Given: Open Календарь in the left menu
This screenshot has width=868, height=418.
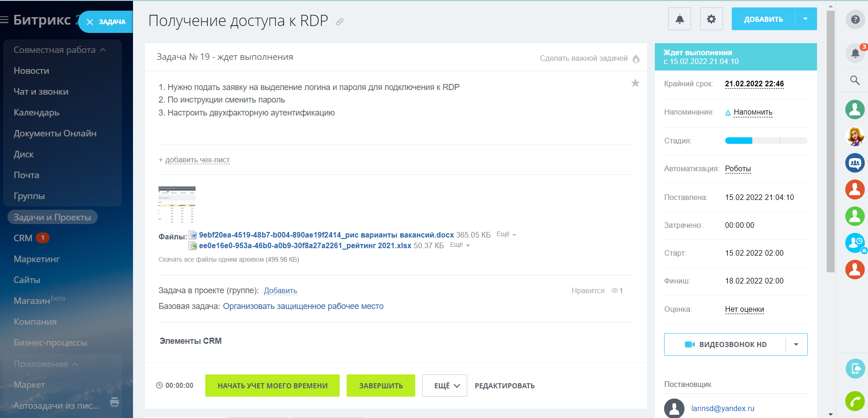Looking at the screenshot, I should (37, 113).
